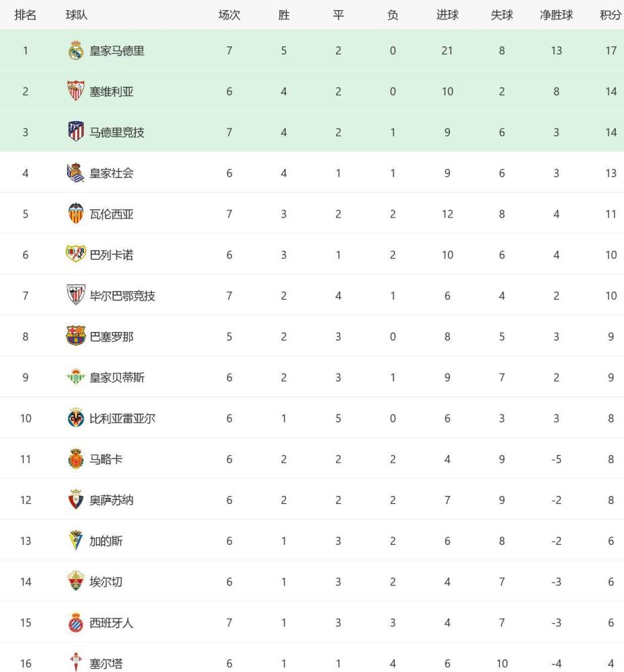Select the Atlético Madrid crest
The height and width of the screenshot is (672, 624).
[76, 132]
